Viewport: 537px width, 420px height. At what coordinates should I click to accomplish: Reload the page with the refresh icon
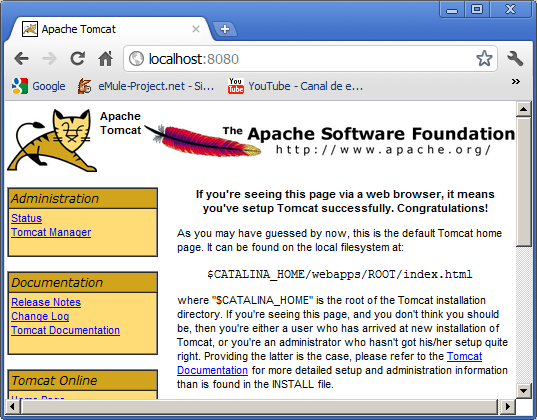click(x=78, y=59)
